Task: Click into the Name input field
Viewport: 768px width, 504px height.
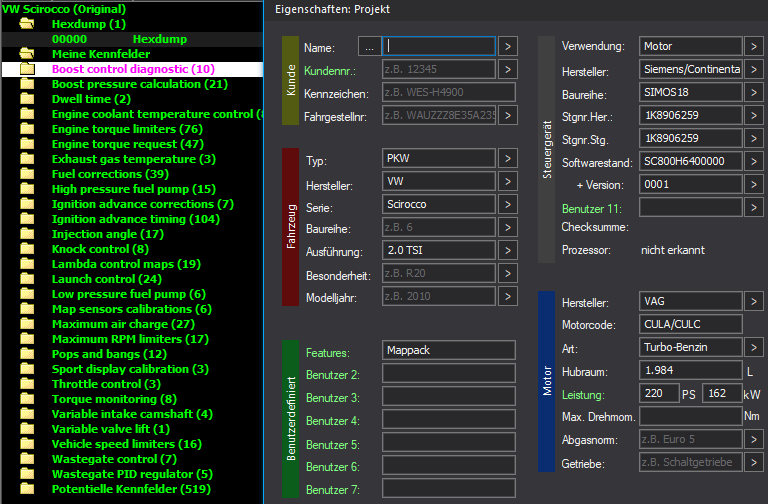Action: pos(439,46)
